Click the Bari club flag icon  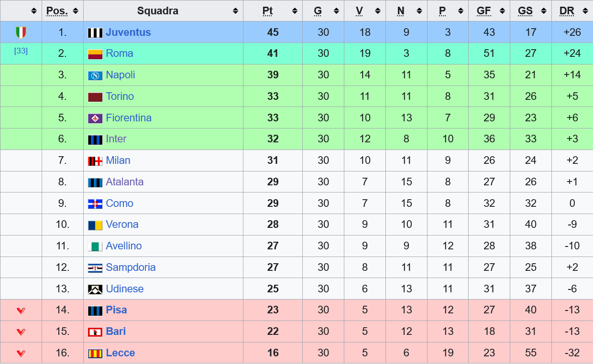click(95, 332)
